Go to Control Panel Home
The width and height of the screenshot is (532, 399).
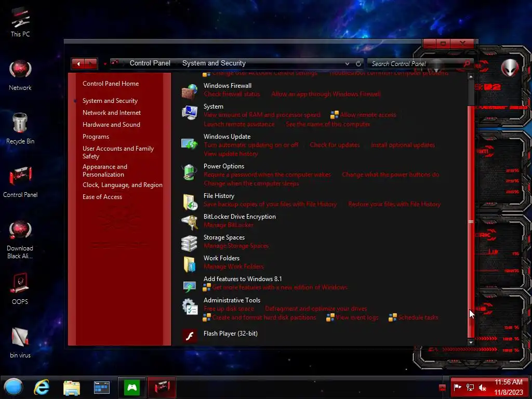point(111,84)
